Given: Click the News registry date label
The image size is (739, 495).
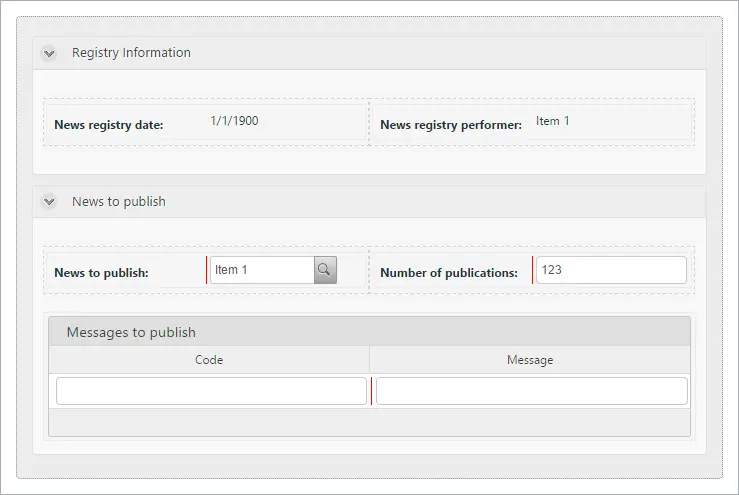Looking at the screenshot, I should (x=109, y=125).
